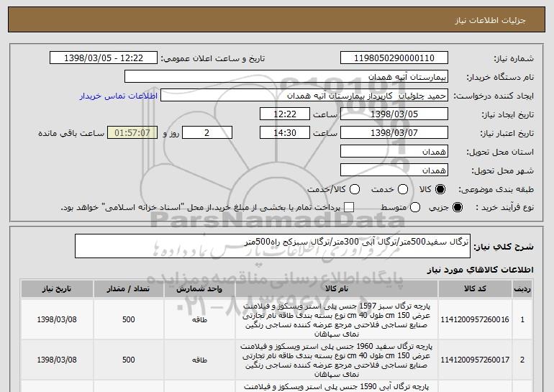Click the validity date field 1398/03/07
The height and width of the screenshot is (392, 554).
[394, 133]
